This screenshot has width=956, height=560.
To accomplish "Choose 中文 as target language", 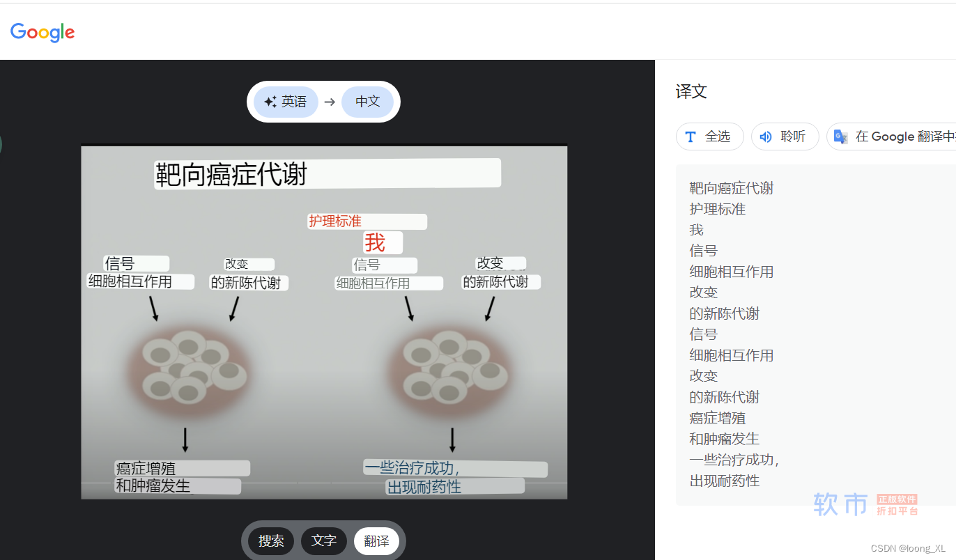I will (368, 102).
